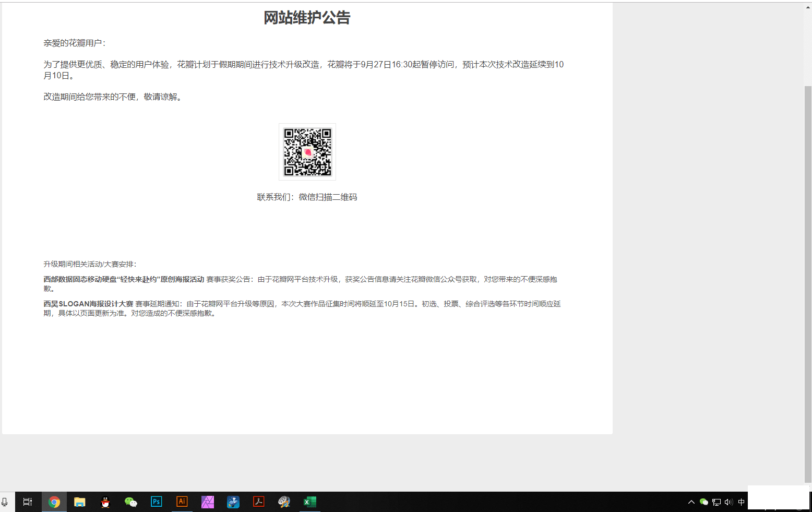Screen dimensions: 812x512
Task: Click bold text 西部数据固态移动硬盘“轻快来赴约”原创海报活动
Action: point(124,279)
